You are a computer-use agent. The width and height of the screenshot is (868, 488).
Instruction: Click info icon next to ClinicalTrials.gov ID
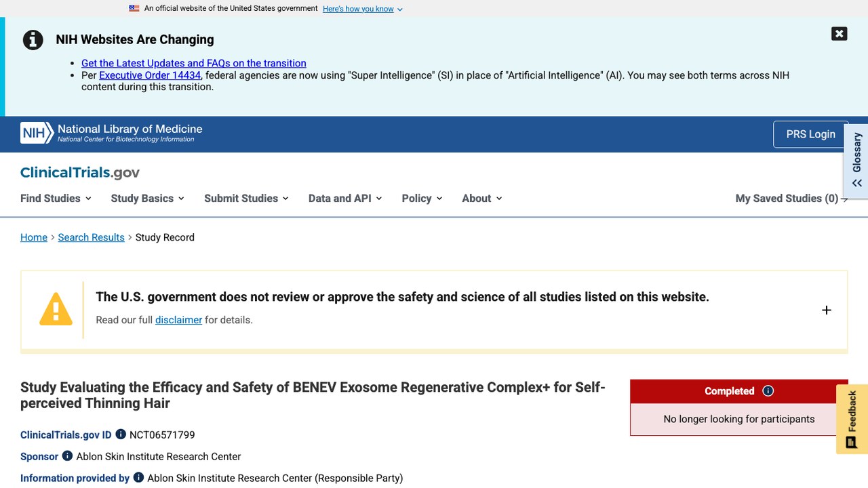pyautogui.click(x=121, y=434)
